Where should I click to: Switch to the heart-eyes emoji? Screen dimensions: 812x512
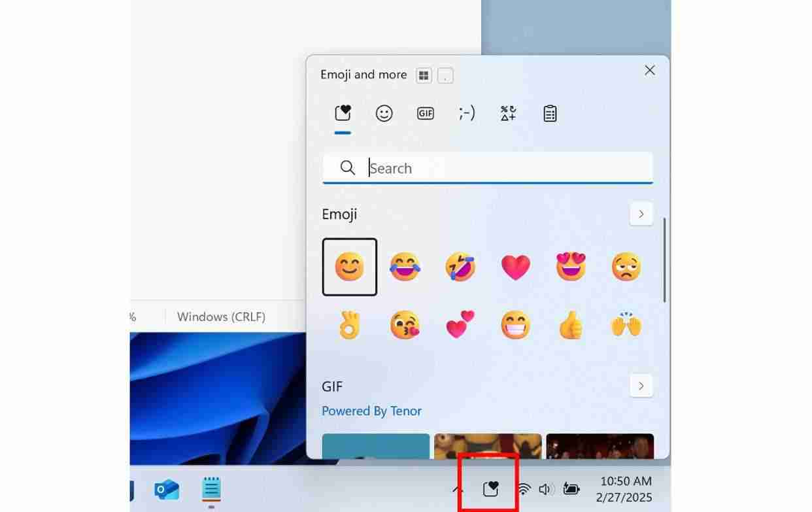570,266
